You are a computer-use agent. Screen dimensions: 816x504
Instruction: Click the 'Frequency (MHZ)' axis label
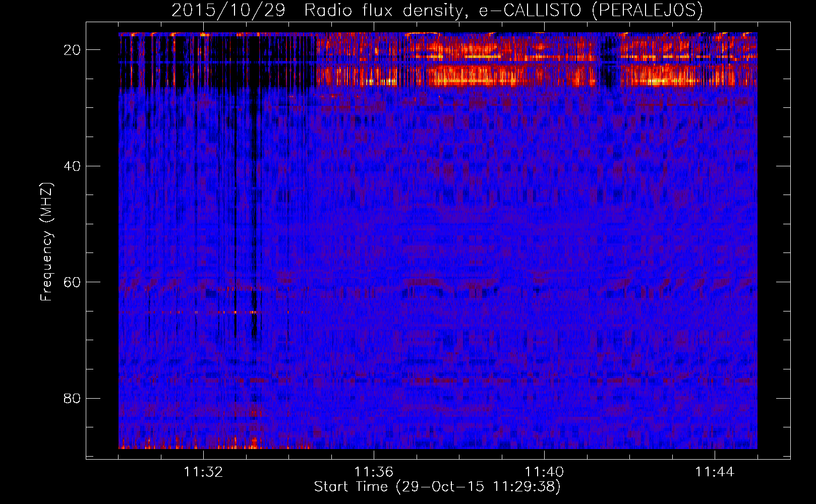[46, 242]
